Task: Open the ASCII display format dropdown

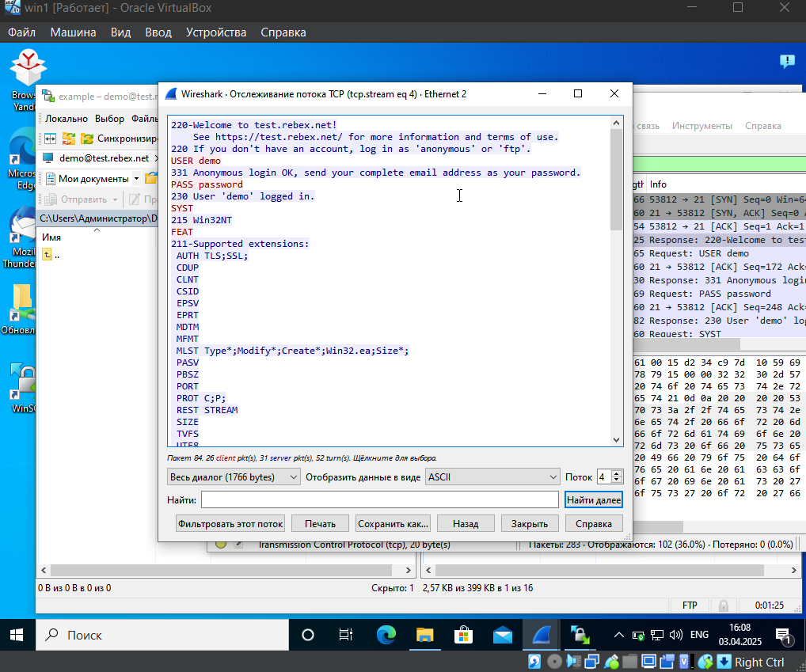Action: click(492, 477)
